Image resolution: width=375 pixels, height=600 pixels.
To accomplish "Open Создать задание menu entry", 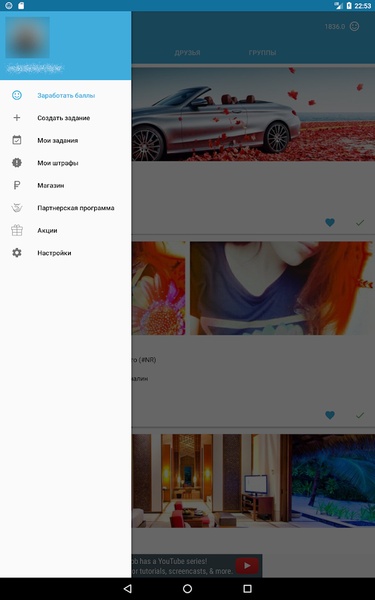I will click(x=65, y=118).
